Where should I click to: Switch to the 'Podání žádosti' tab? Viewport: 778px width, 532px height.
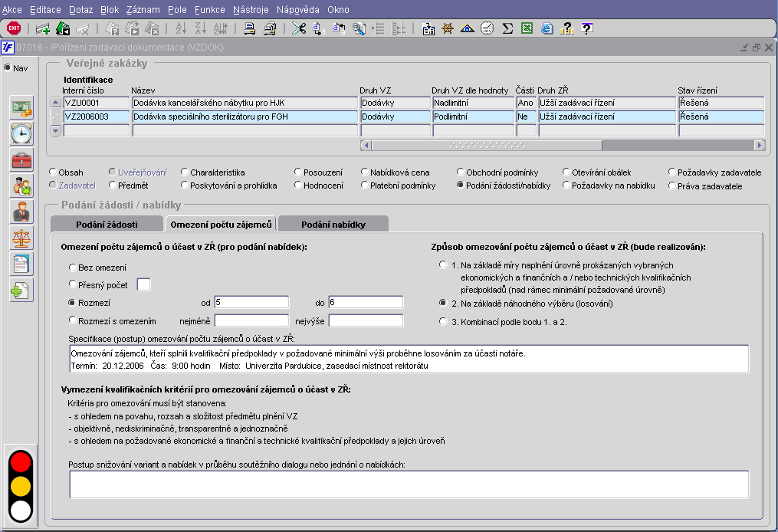(107, 224)
